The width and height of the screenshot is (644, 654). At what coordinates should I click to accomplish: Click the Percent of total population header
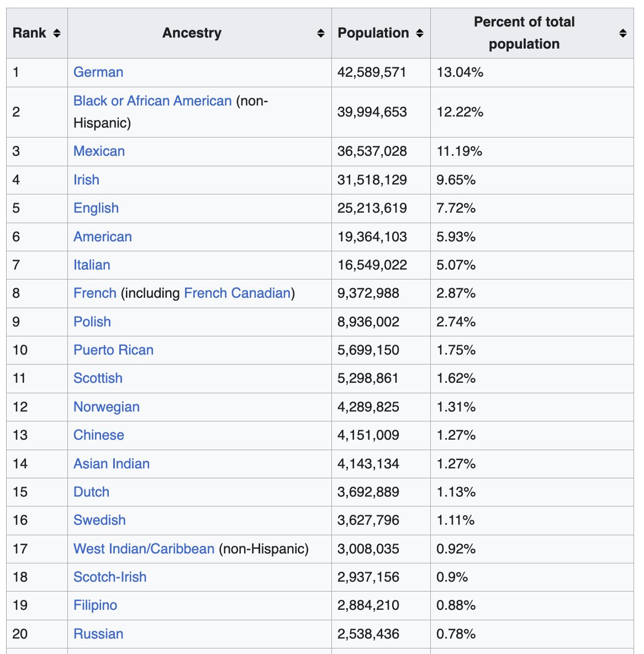point(524,33)
